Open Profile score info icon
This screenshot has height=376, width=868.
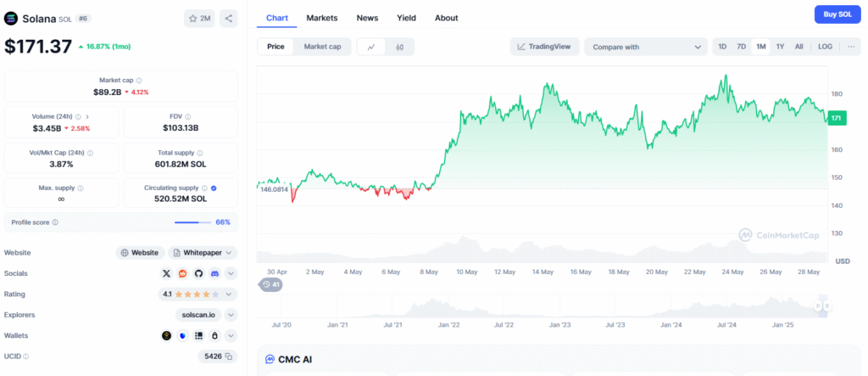coord(55,222)
